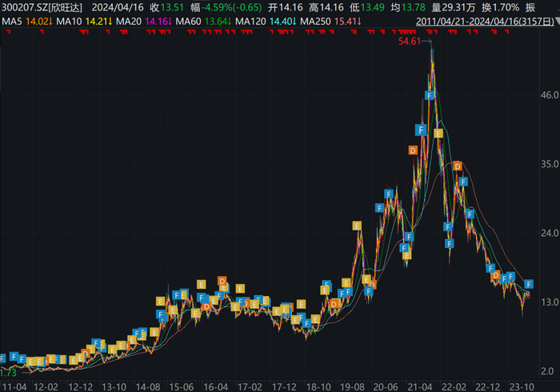Click the orange D marker near 23-02 lows
This screenshot has width=560, height=392.
coord(495,275)
